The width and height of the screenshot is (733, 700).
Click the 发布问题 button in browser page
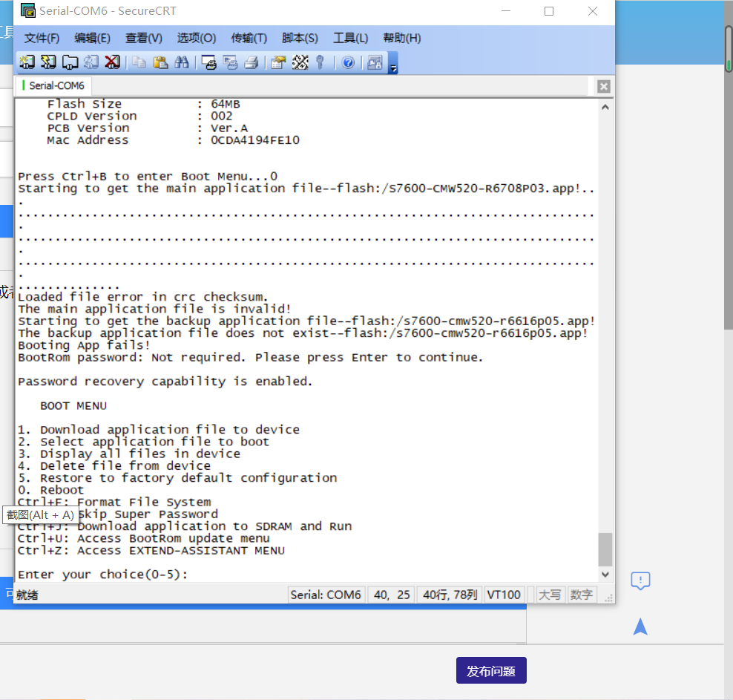click(491, 670)
